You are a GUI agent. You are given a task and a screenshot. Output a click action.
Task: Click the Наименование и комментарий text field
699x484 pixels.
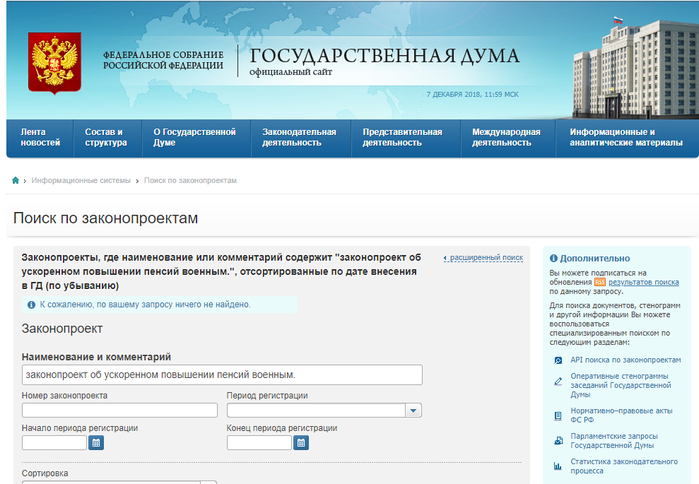pyautogui.click(x=222, y=375)
